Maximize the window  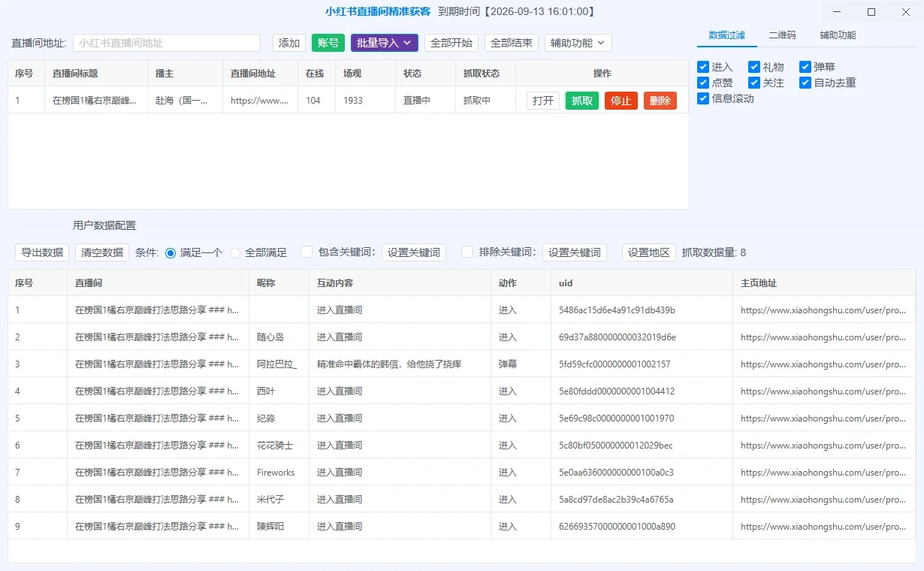[871, 11]
